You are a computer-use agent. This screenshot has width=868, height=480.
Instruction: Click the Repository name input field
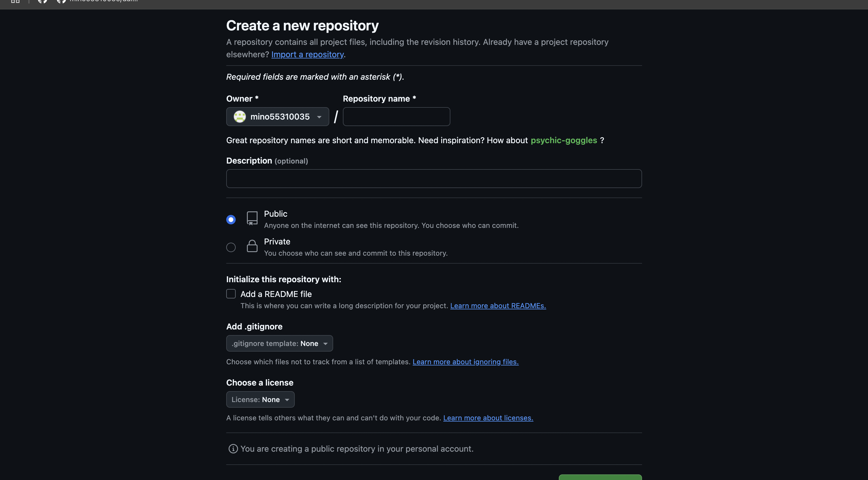(396, 117)
